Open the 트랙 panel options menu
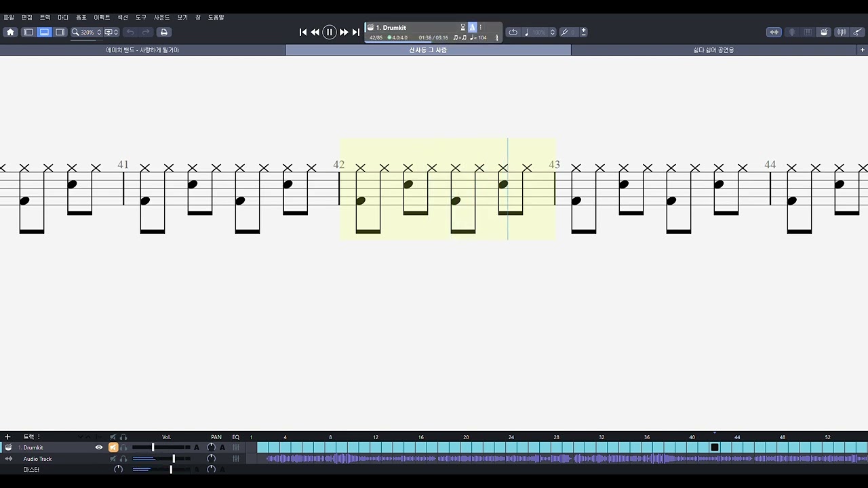This screenshot has height=488, width=868. [39, 437]
